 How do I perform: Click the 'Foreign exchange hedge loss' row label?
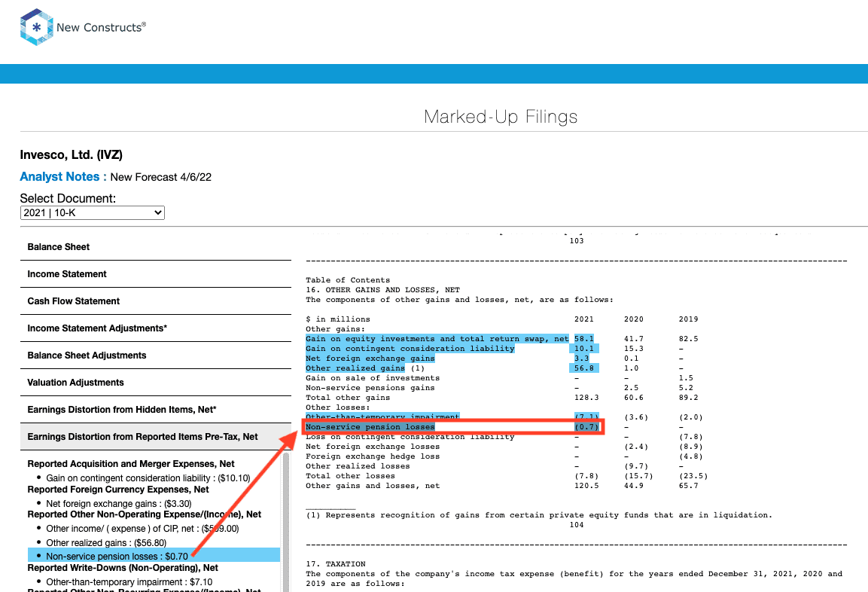(373, 457)
